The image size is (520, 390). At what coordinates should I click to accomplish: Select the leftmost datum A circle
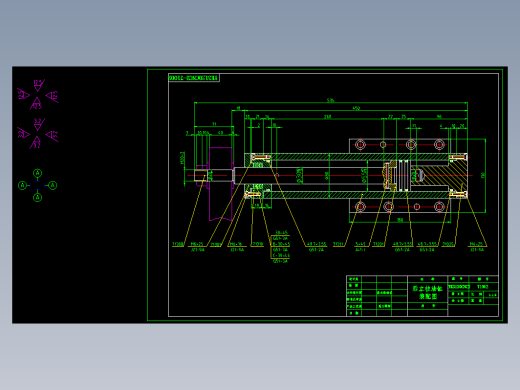(22, 185)
